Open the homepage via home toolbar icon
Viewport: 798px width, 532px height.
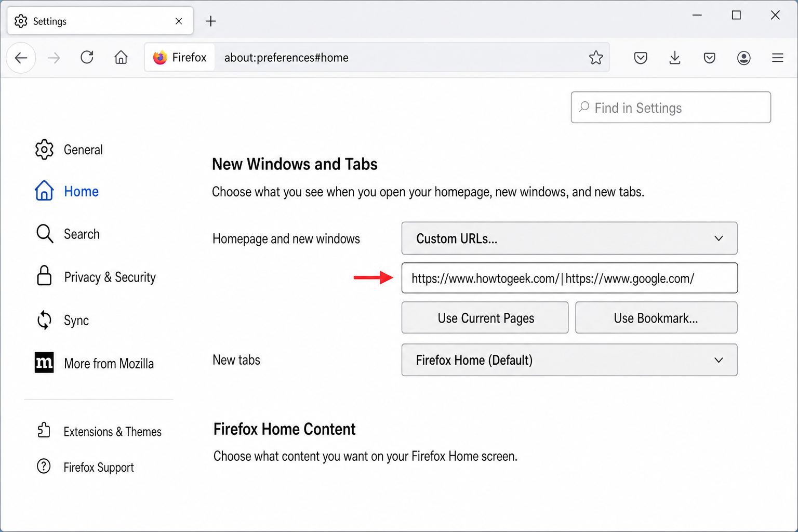[x=121, y=57]
